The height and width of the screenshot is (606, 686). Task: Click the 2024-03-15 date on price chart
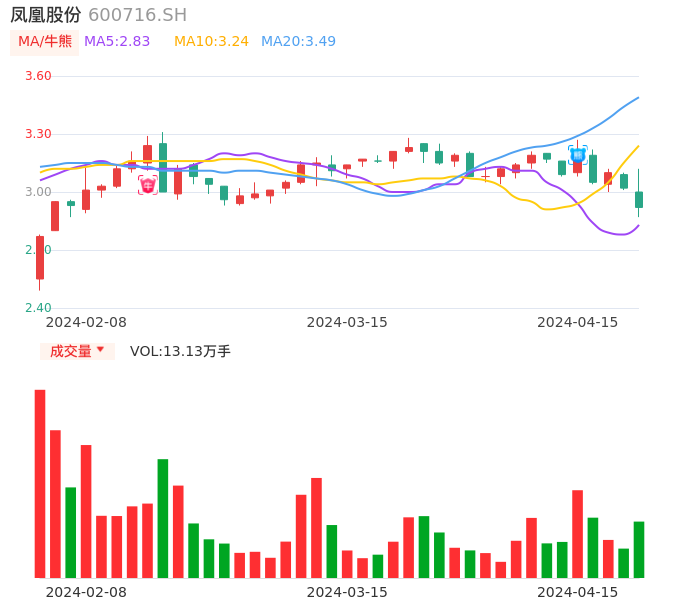[x=347, y=322]
